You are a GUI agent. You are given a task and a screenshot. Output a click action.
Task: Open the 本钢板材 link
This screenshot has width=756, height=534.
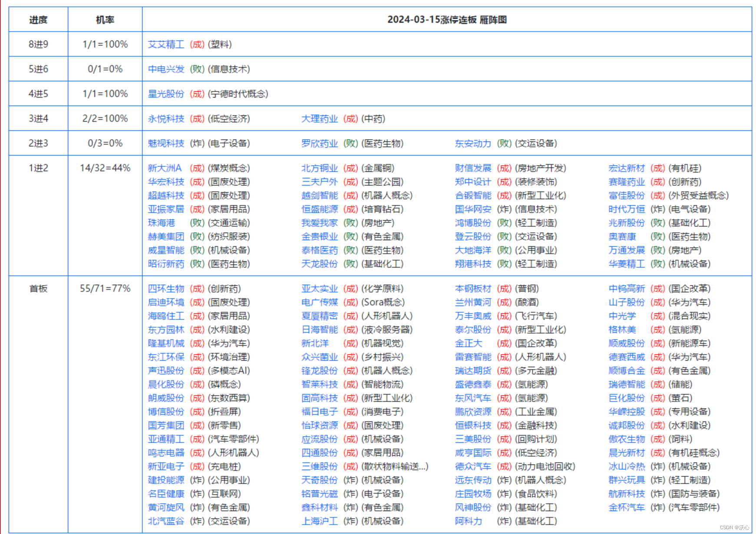coord(473,289)
